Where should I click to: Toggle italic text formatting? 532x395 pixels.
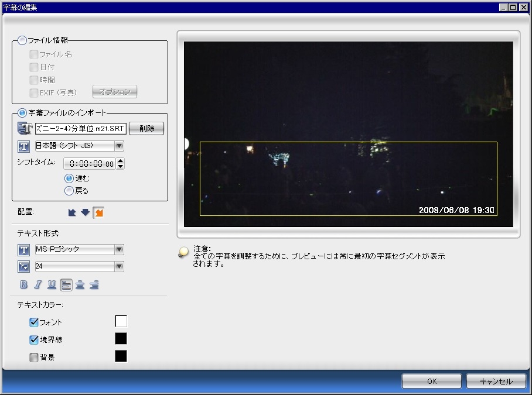pyautogui.click(x=38, y=285)
